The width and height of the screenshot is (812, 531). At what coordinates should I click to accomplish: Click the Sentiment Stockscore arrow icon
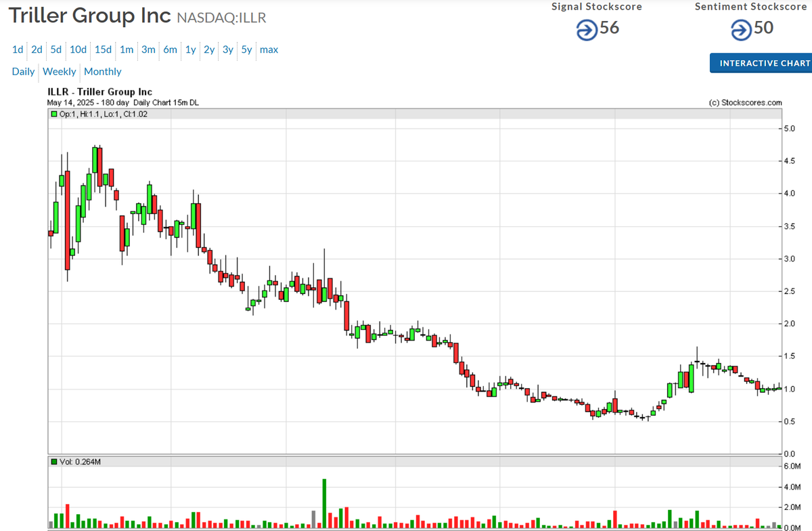(x=741, y=30)
